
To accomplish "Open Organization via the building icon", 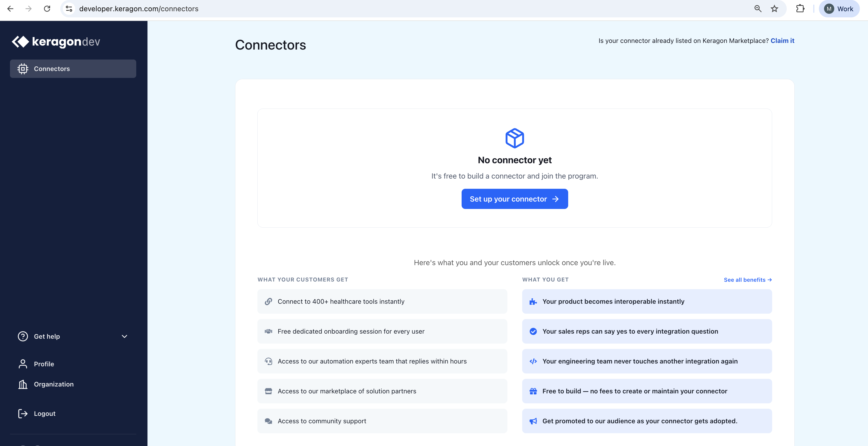I will (22, 384).
